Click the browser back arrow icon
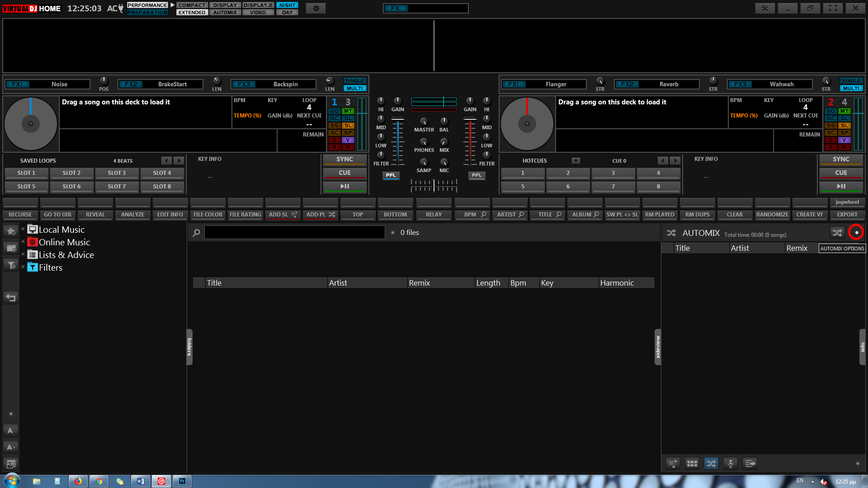 tap(11, 297)
